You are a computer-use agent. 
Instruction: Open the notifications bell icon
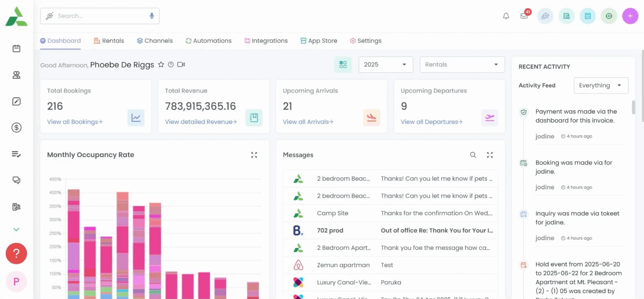[506, 16]
